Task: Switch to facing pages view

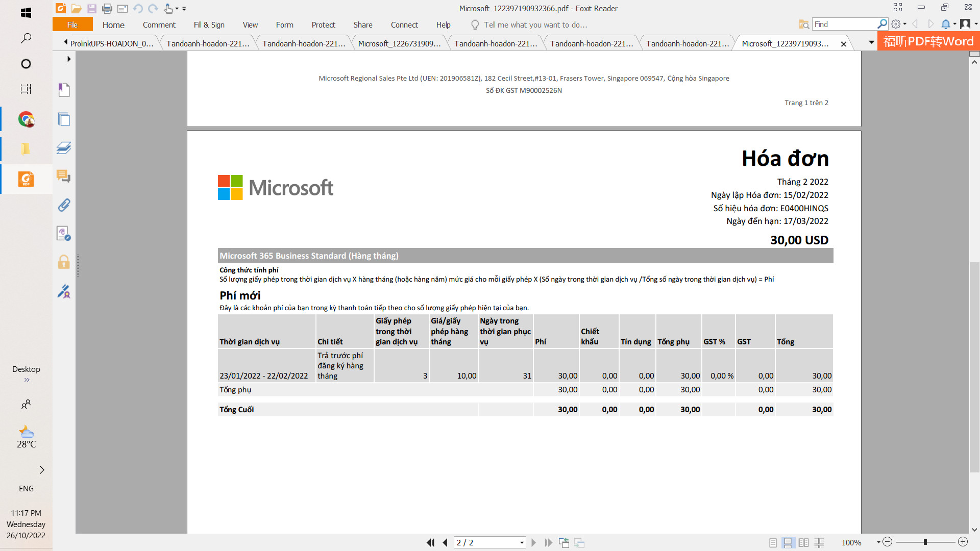Action: [x=803, y=542]
